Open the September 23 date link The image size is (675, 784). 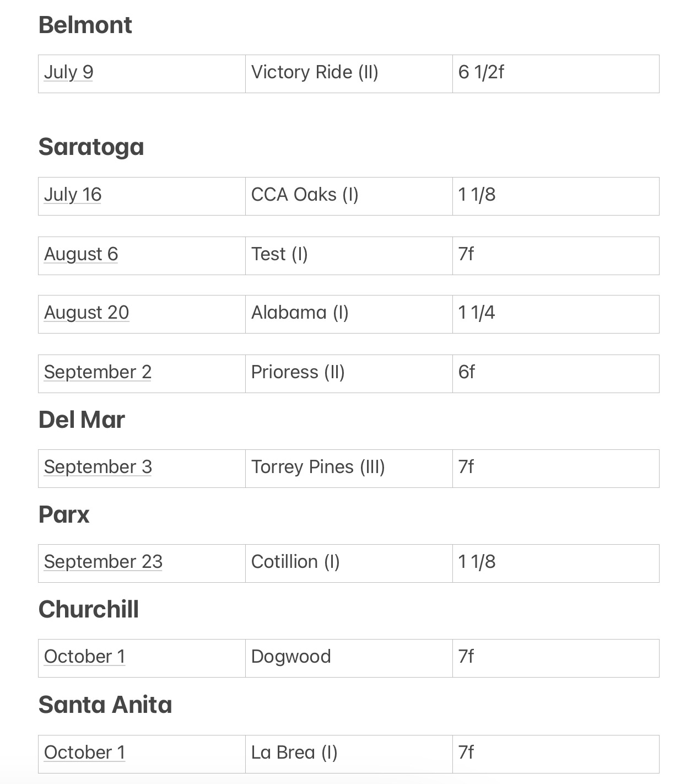coord(103,562)
